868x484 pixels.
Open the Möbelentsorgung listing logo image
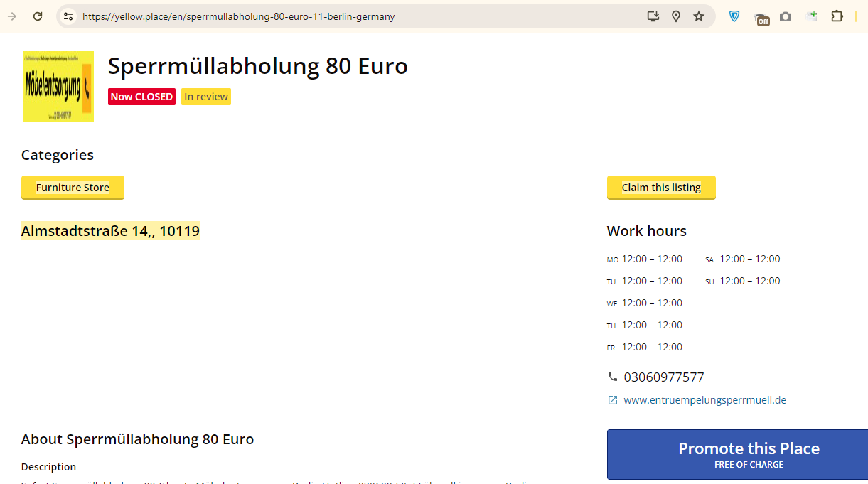pos(58,87)
